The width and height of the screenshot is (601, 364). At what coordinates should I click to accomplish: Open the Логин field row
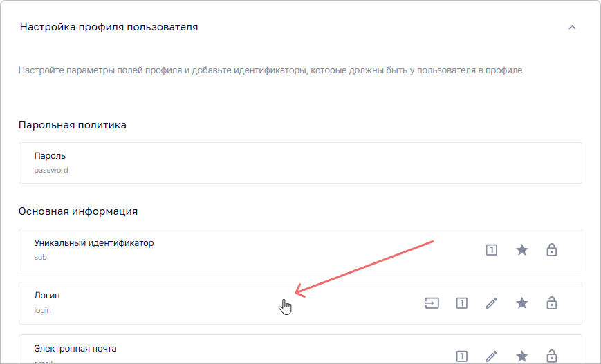pyautogui.click(x=207, y=303)
